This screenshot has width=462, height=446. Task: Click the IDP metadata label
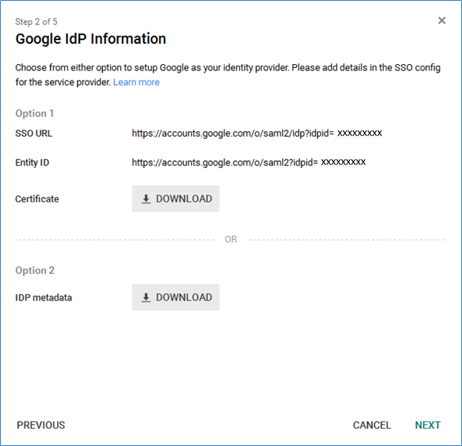[x=44, y=298]
